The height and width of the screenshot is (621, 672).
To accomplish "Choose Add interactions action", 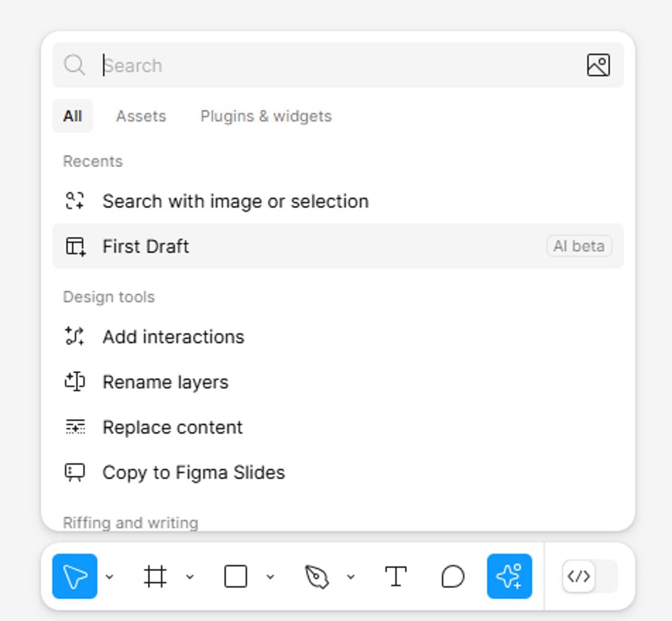I will 338,337.
